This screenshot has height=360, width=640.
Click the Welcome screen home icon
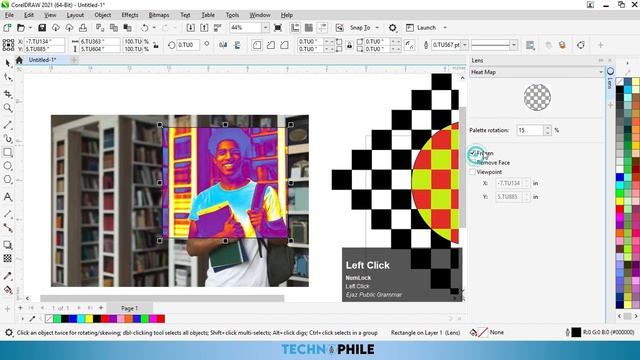[x=19, y=60]
